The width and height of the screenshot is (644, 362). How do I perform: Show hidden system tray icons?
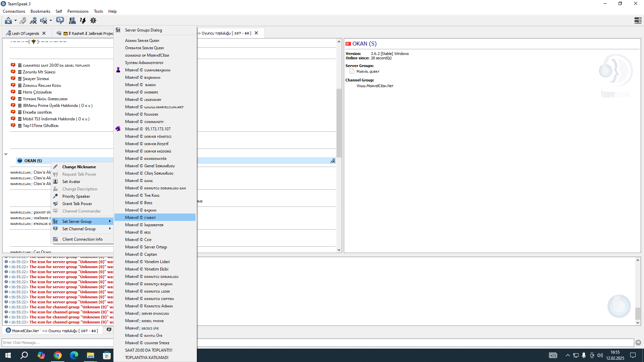568,355
